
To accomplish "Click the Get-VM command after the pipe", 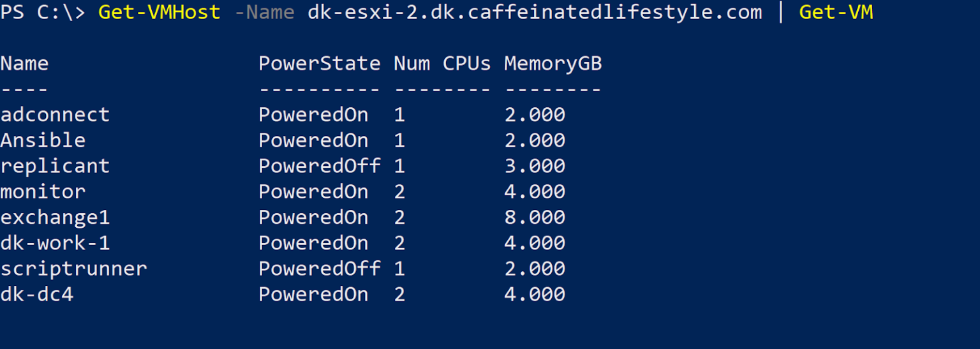I will tap(836, 11).
